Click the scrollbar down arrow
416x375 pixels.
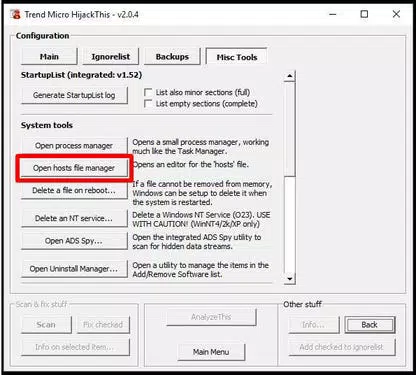[289, 279]
